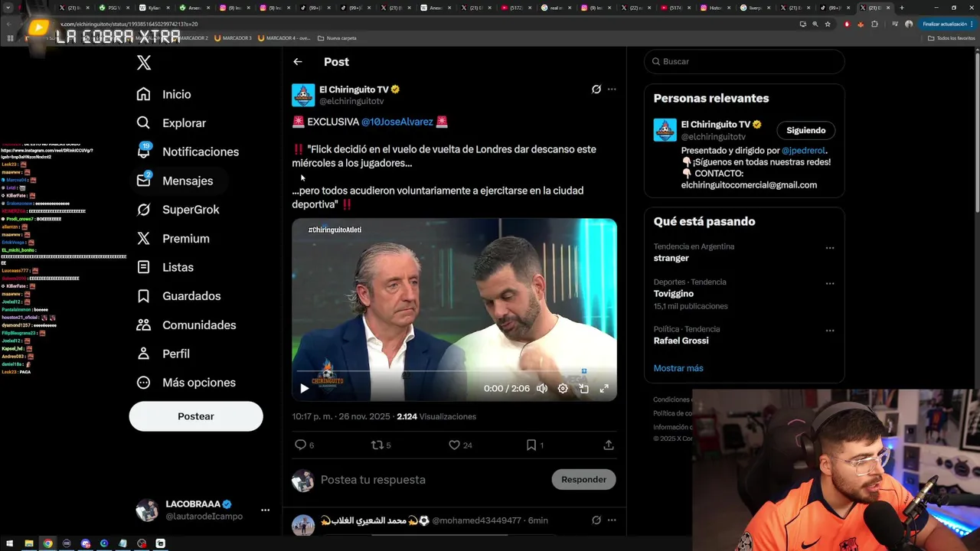Go back with the Post arrow
The height and width of the screenshot is (551, 980).
pos(298,62)
